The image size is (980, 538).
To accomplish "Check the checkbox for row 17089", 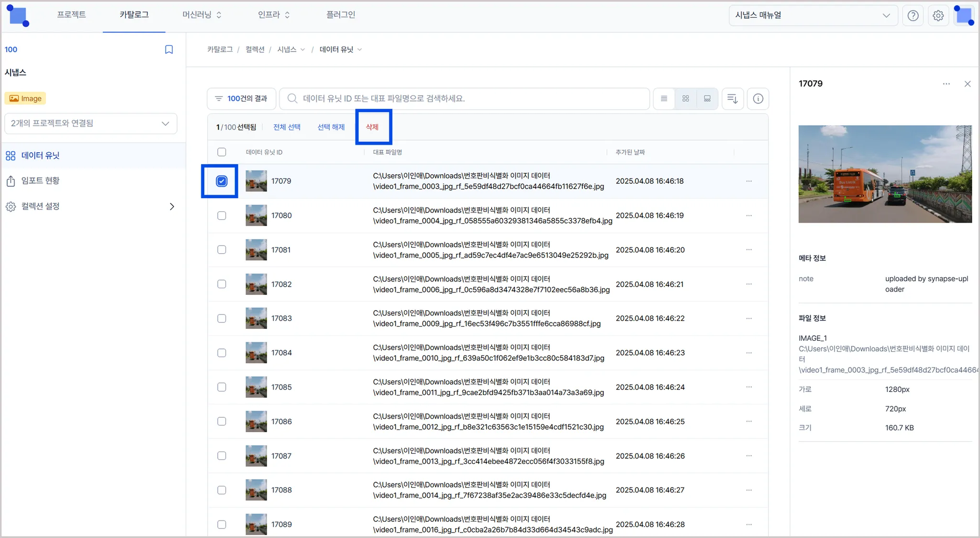I will click(x=222, y=525).
